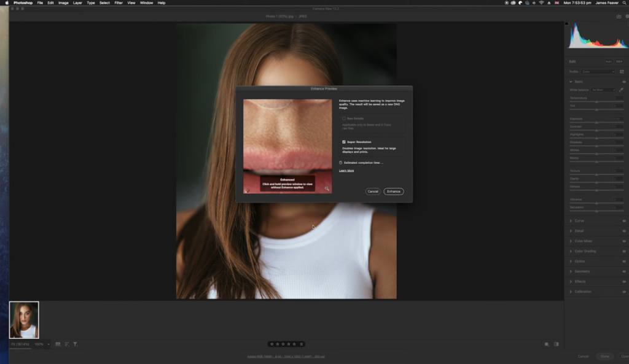Open the White Balance 'As Shot' dropdown

[x=603, y=90]
